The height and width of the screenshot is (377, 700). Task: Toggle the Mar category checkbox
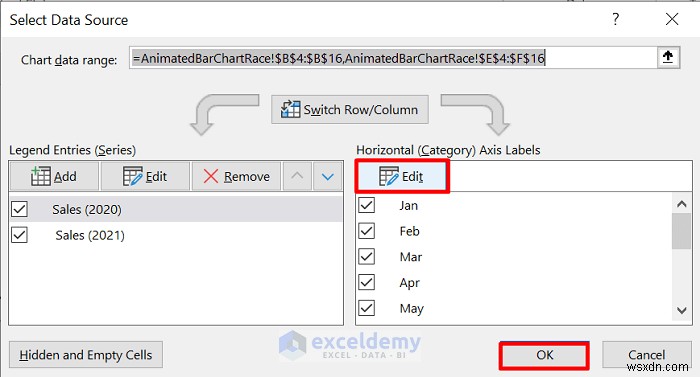click(367, 257)
